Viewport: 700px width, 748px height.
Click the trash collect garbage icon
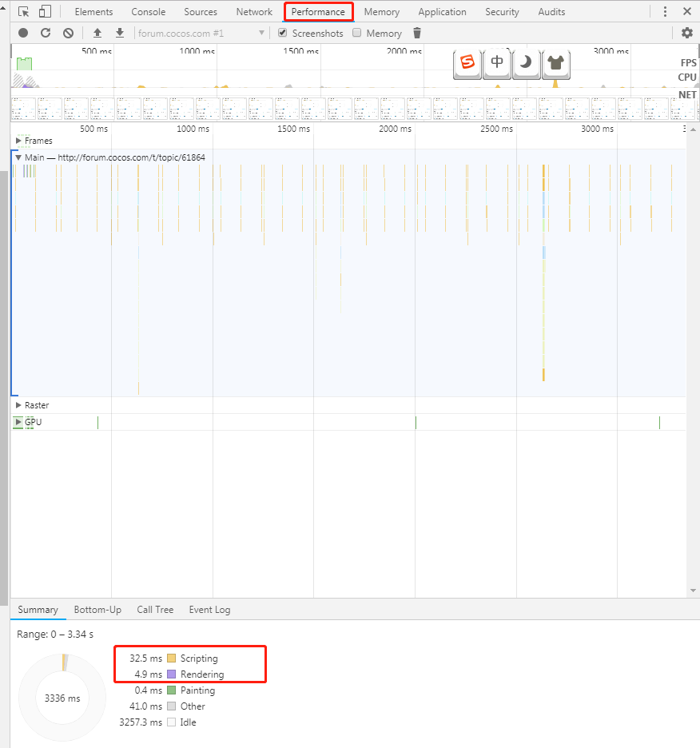[x=417, y=33]
